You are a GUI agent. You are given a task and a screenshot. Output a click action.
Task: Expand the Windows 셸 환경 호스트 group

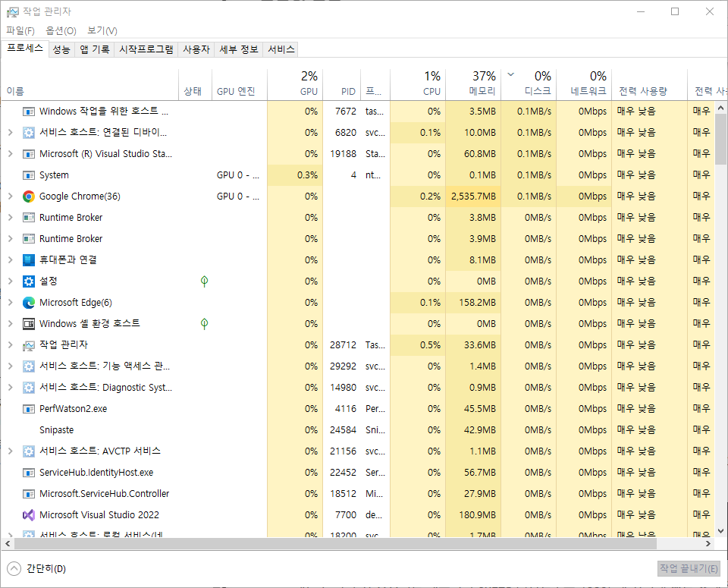point(10,324)
